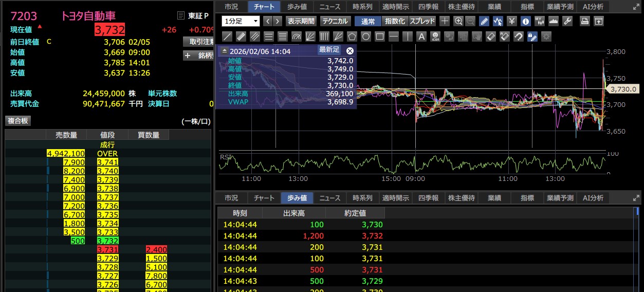644x292 pixels.
Task: Click the 最新足 button
Action: 329,50
